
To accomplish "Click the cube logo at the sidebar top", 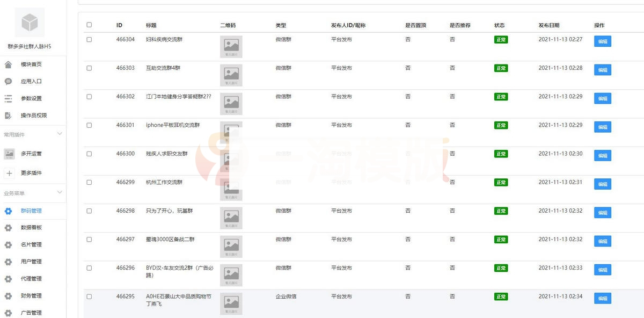I will [30, 22].
